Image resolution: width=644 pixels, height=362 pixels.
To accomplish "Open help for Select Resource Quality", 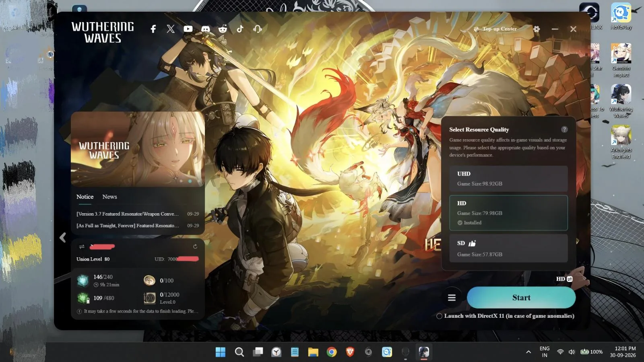I will click(564, 130).
